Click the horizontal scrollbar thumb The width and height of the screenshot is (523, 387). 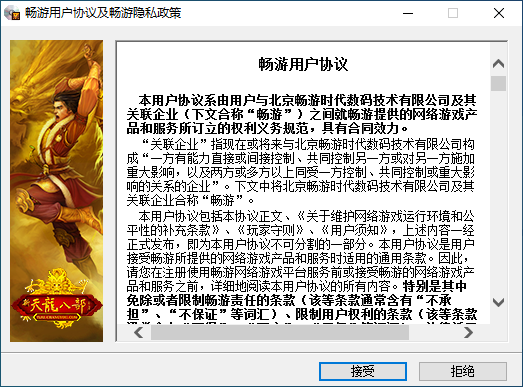280,332
